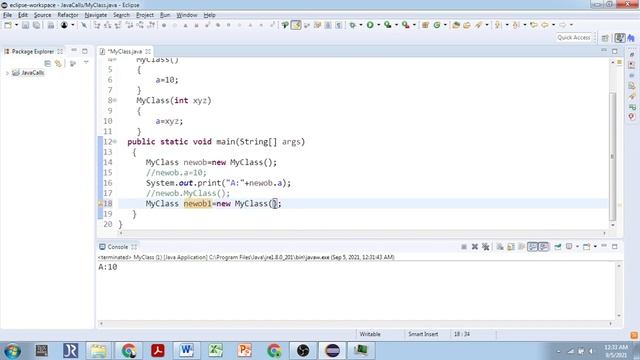
Task: Open the File menu
Action: tap(7, 15)
